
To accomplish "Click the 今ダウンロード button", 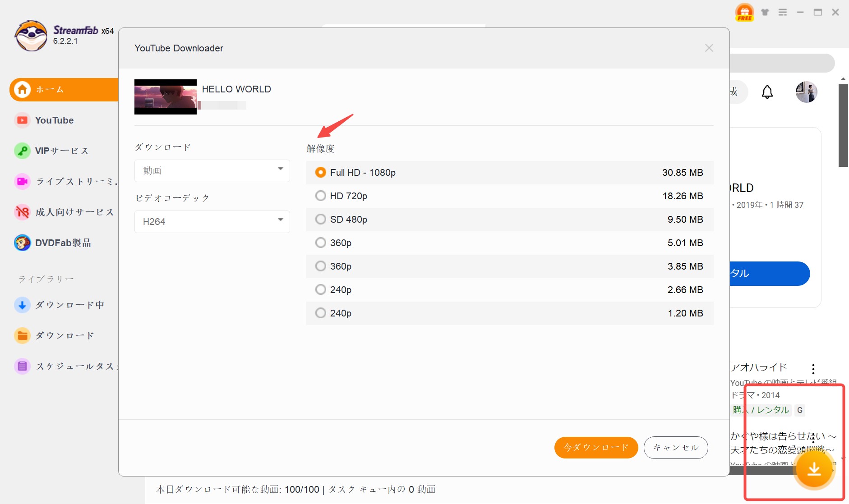I will [596, 447].
